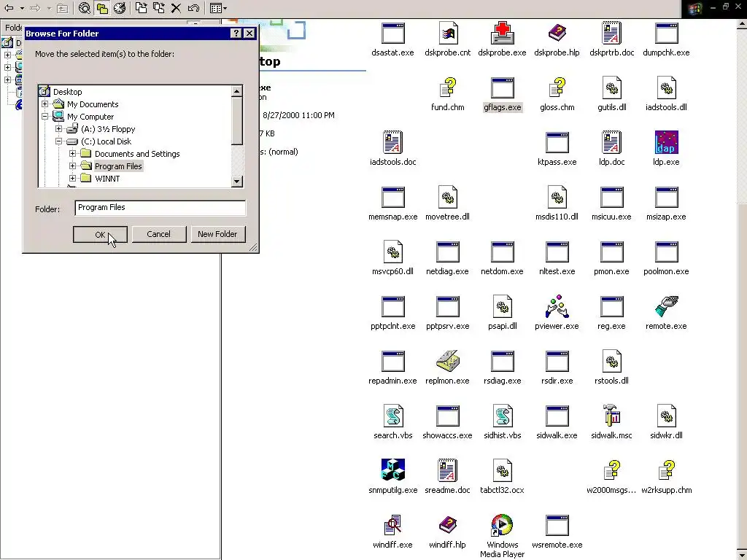Screen dimensions: 747x560
Task: Click the New Folder button
Action: pyautogui.click(x=217, y=234)
